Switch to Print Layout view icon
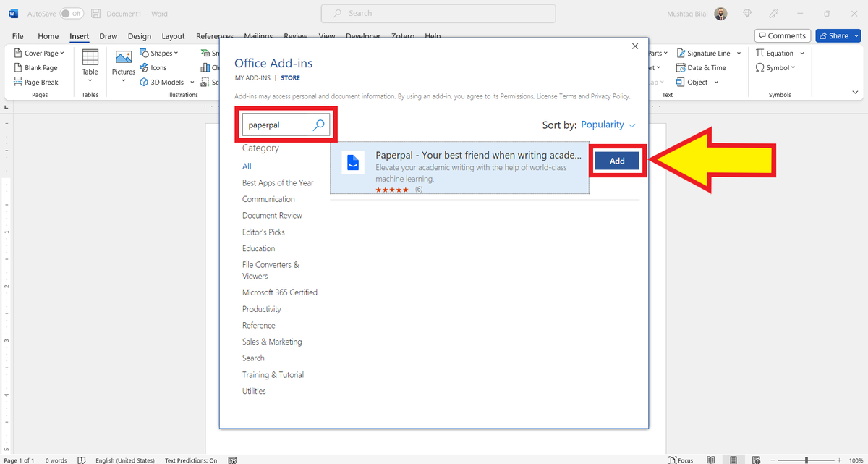Screen dimensions: 868x464 [x=733, y=460]
